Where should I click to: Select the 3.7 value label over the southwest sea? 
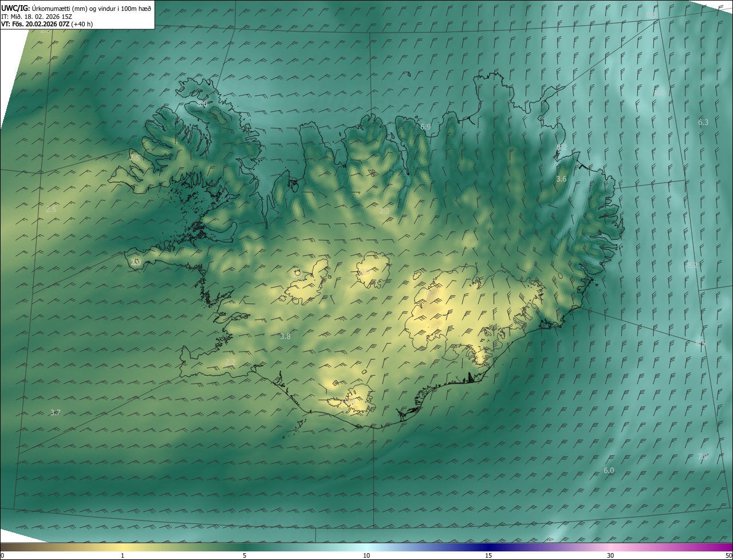pyautogui.click(x=55, y=412)
